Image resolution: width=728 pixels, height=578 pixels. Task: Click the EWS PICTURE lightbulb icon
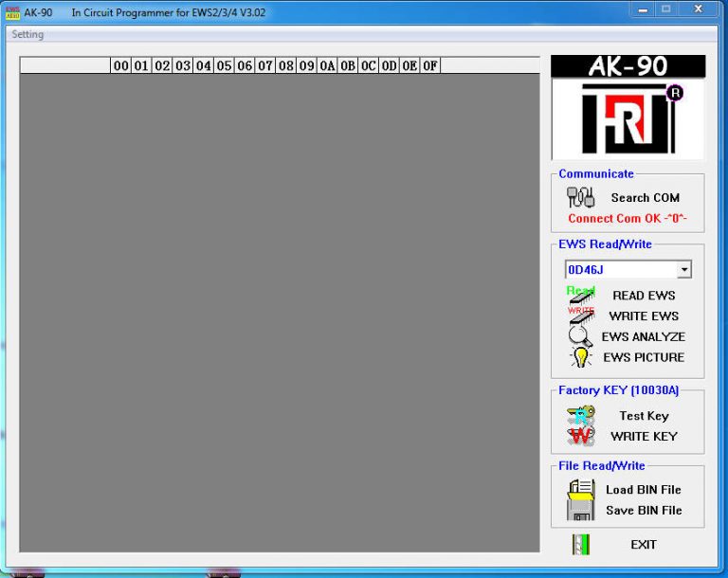coord(580,357)
